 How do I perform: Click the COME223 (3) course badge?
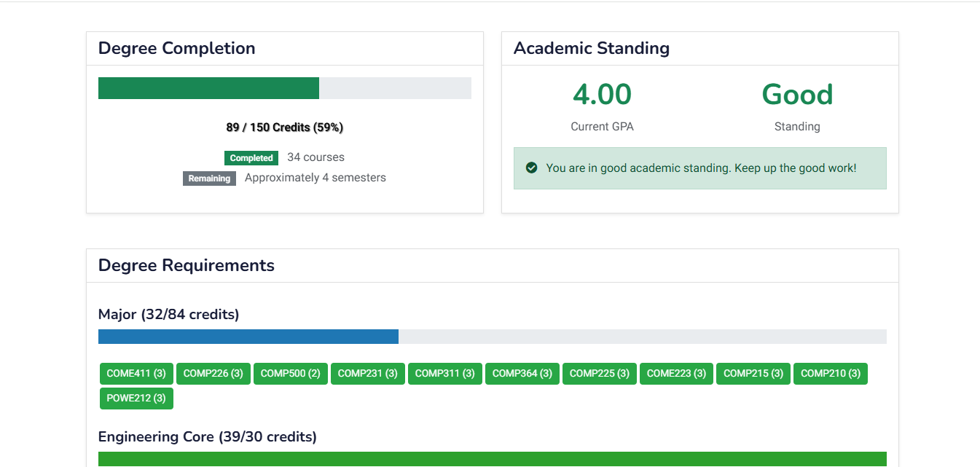point(676,374)
